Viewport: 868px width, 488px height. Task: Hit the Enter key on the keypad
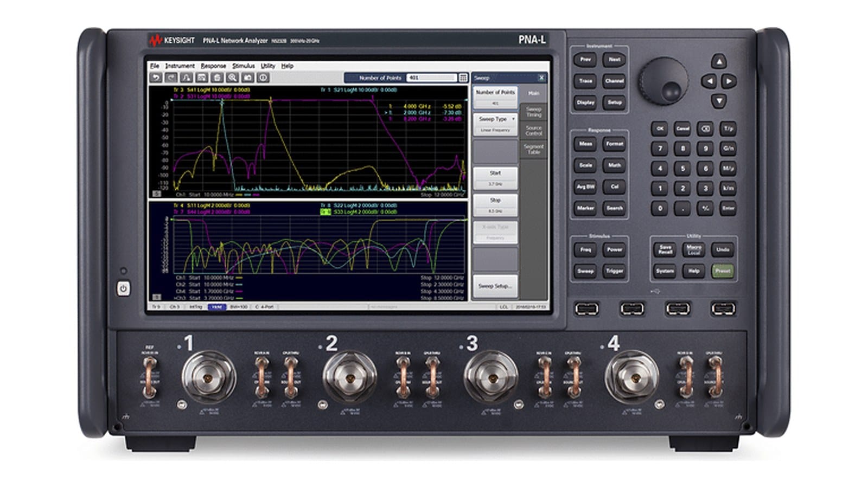point(728,208)
